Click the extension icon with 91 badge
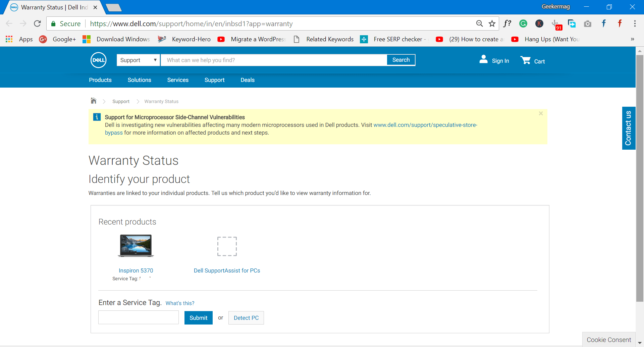 pos(556,23)
